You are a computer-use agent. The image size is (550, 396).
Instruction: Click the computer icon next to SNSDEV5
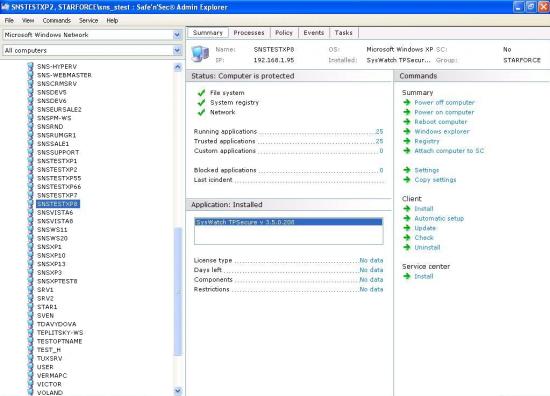coord(31,92)
